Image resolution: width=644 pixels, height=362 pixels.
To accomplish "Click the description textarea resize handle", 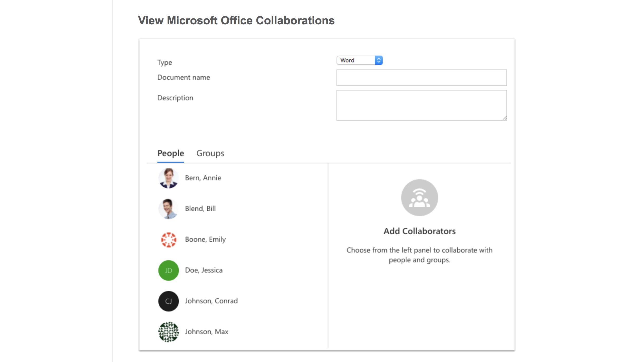I will 504,118.
